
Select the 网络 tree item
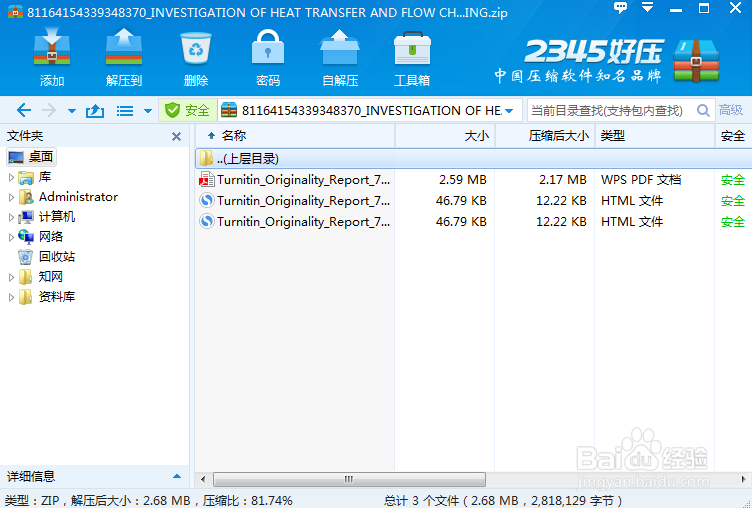point(41,237)
